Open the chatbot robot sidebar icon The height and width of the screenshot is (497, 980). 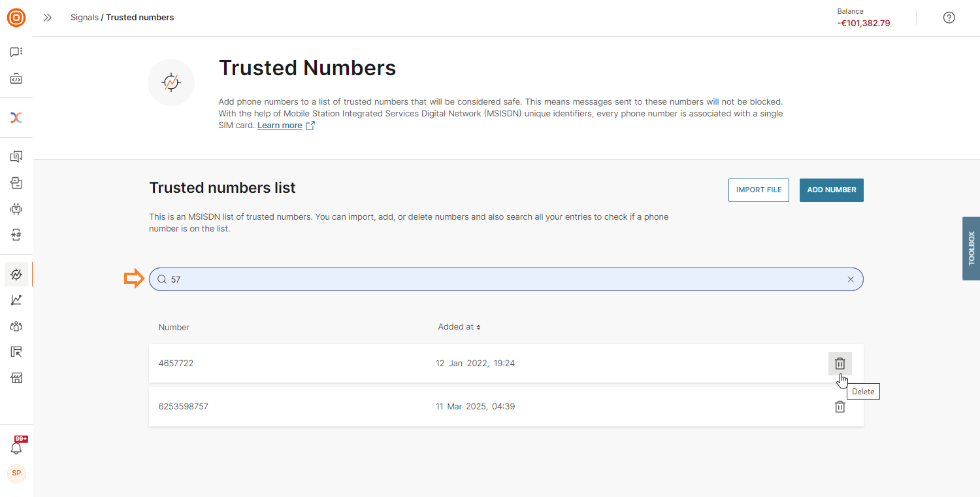click(x=16, y=209)
